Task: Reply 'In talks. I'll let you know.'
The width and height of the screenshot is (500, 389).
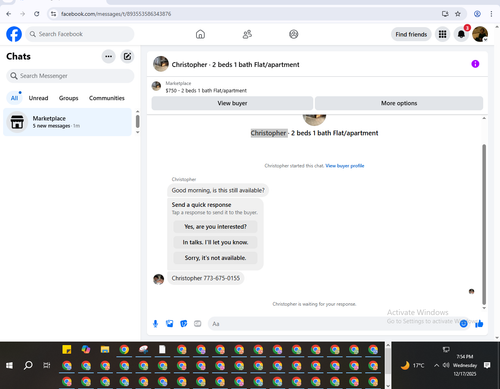Action: coord(215,242)
